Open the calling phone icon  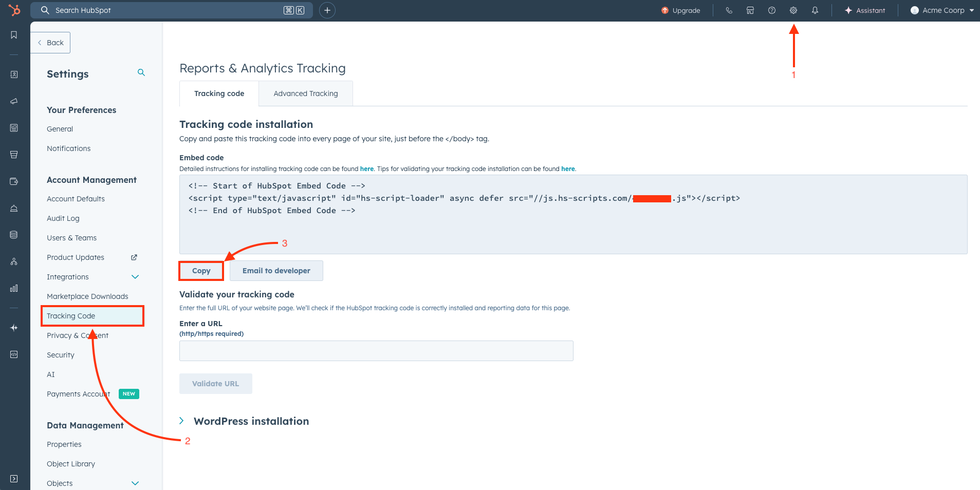729,10
